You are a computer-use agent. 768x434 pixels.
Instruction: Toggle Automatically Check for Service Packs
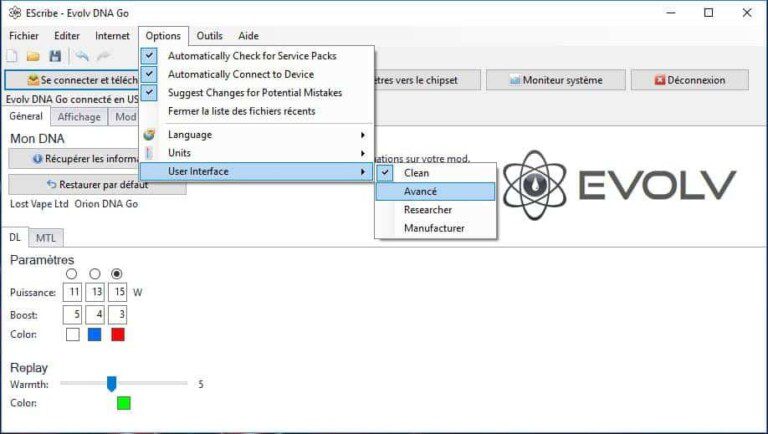[x=257, y=56]
